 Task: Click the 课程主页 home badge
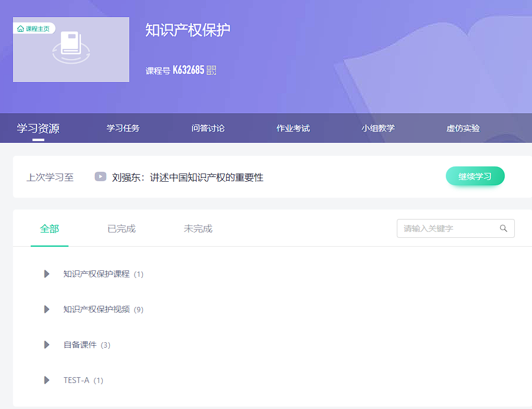click(34, 28)
